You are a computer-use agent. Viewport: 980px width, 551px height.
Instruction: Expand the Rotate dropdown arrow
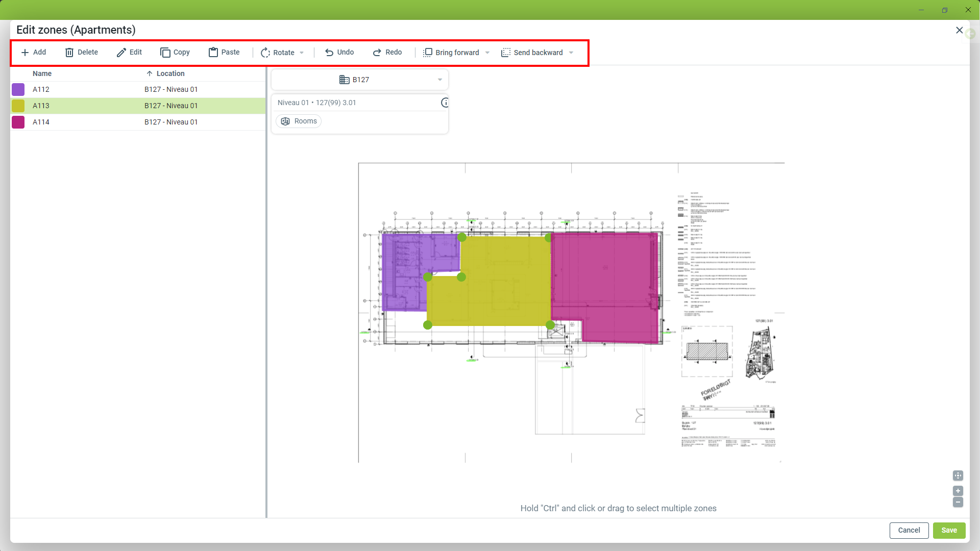(x=302, y=53)
